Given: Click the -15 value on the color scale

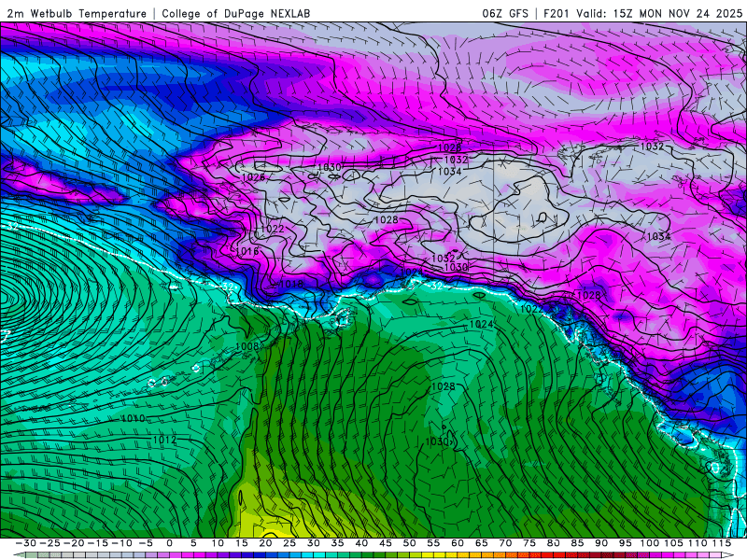Looking at the screenshot, I should pos(98,543).
